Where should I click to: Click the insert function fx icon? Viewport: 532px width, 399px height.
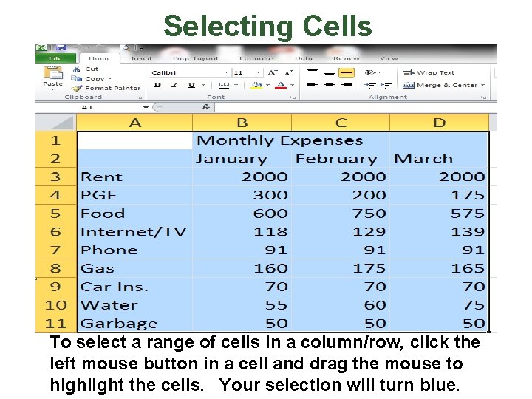tap(205, 107)
